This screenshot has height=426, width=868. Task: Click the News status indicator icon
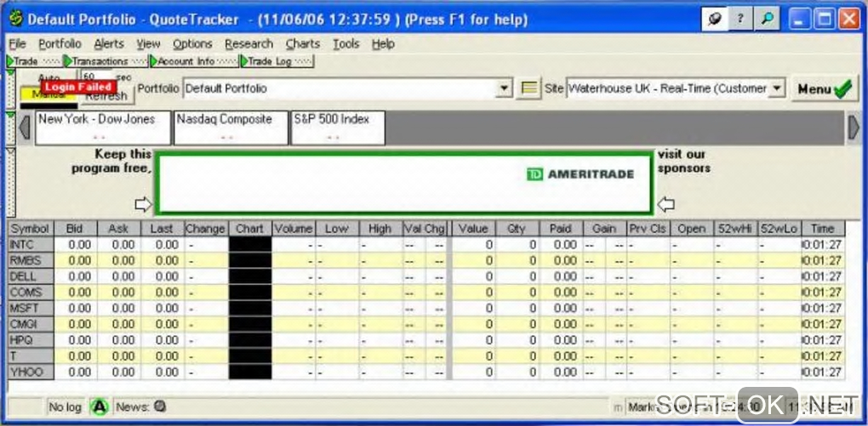(x=160, y=407)
